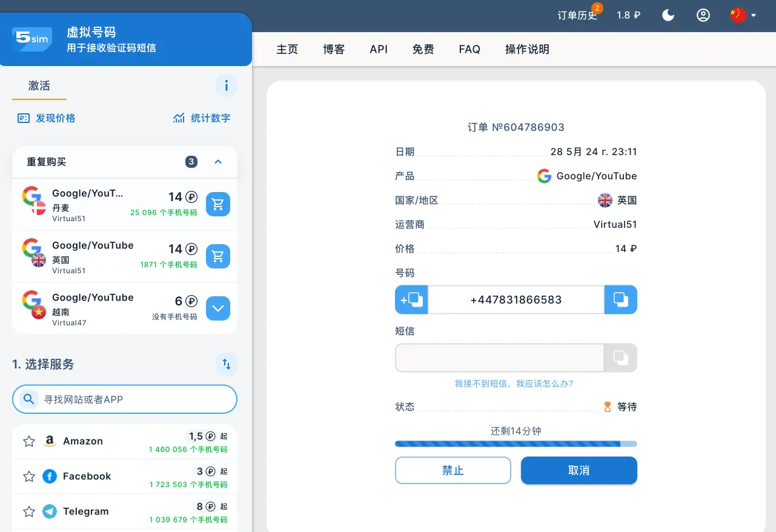Expand Vietnam Google/YouTube options dropdown
The width and height of the screenshot is (776, 532).
[x=218, y=308]
